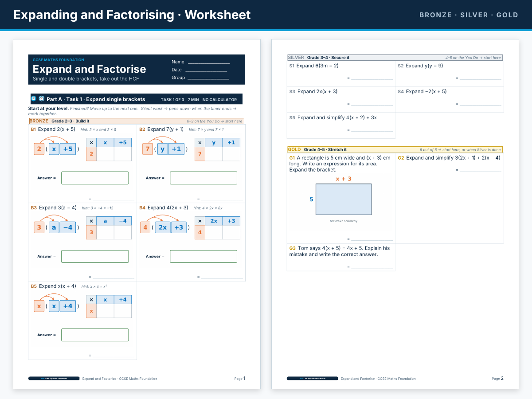
Task: Select the BRONZE level banner
Action: click(136, 121)
